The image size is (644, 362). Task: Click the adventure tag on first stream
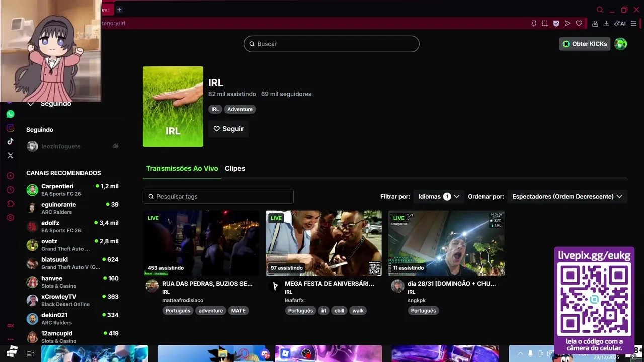tap(211, 311)
